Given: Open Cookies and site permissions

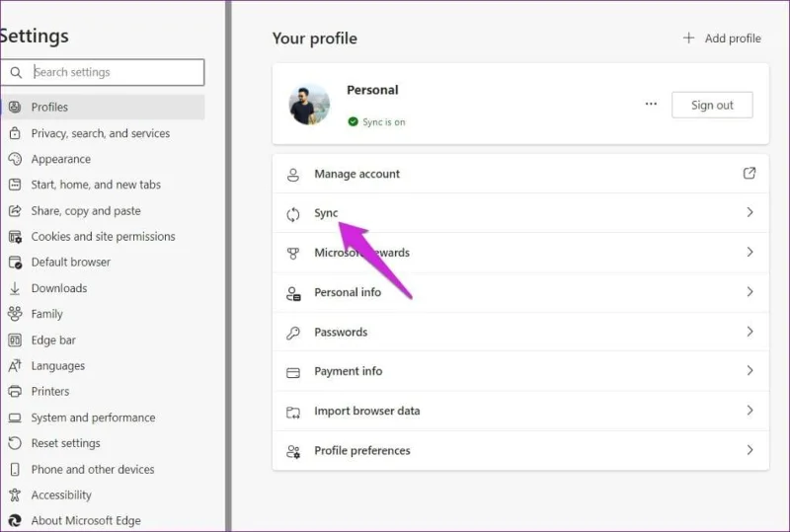Looking at the screenshot, I should (x=103, y=236).
